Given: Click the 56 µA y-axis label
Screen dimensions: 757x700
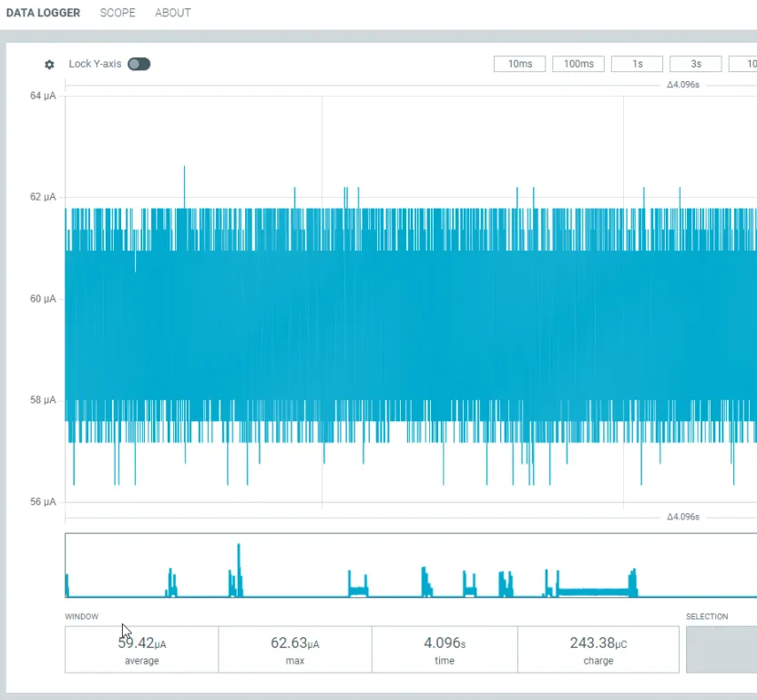Looking at the screenshot, I should click(x=43, y=501).
